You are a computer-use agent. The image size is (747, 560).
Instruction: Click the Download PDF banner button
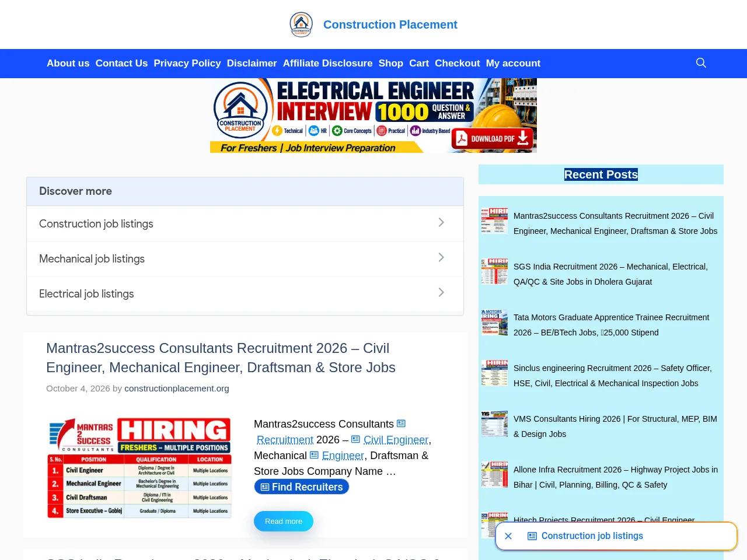493,139
